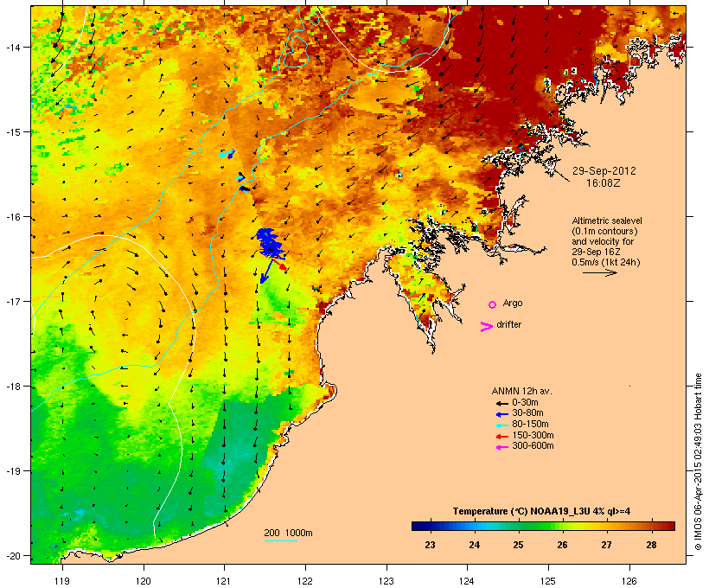Click the magenta drifter marker in the legend
Image resolution: width=709 pixels, height=588 pixels.
click(x=486, y=327)
